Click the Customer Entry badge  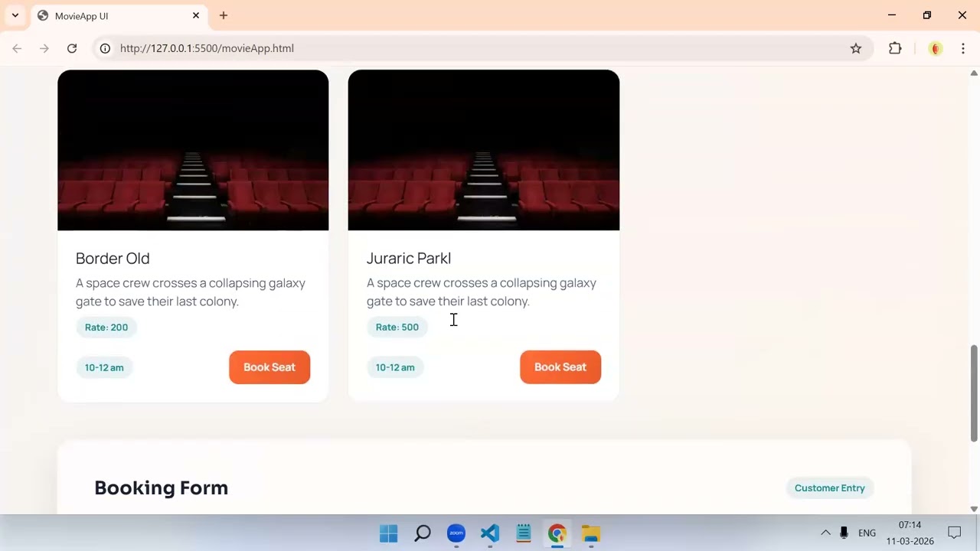830,488
